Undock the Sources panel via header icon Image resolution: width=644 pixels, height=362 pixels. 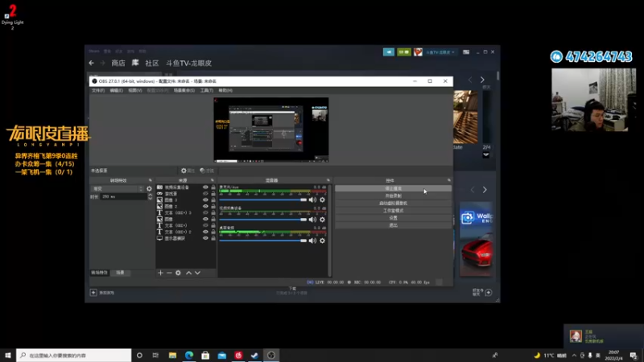pos(213,180)
